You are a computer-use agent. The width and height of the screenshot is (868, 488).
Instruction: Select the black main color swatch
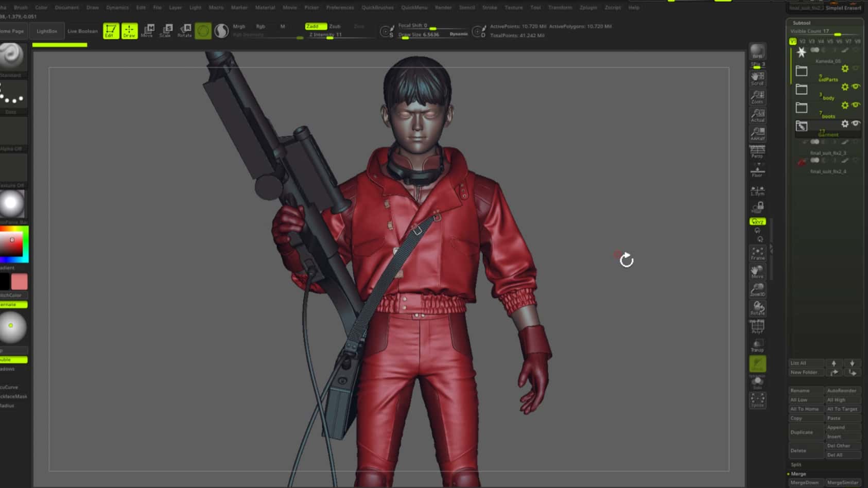[x=5, y=282]
